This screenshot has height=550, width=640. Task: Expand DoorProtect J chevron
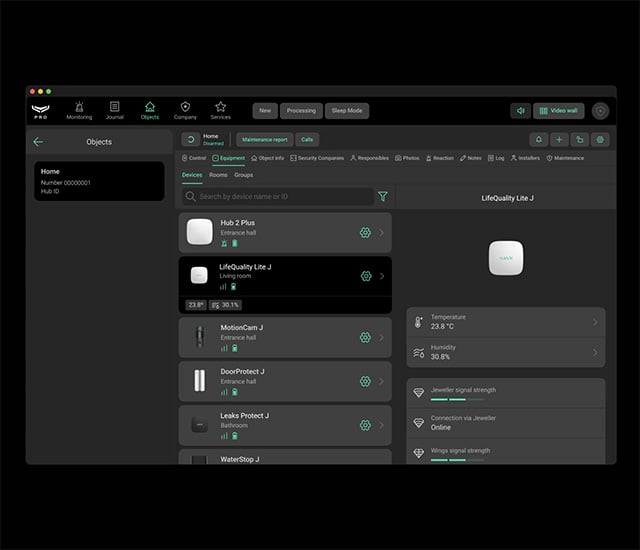pos(382,381)
